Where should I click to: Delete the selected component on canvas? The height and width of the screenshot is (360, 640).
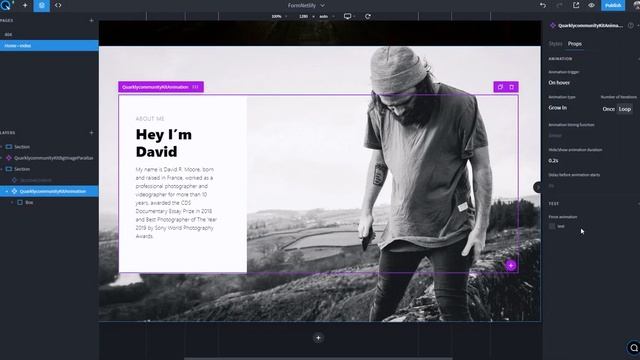coord(511,87)
